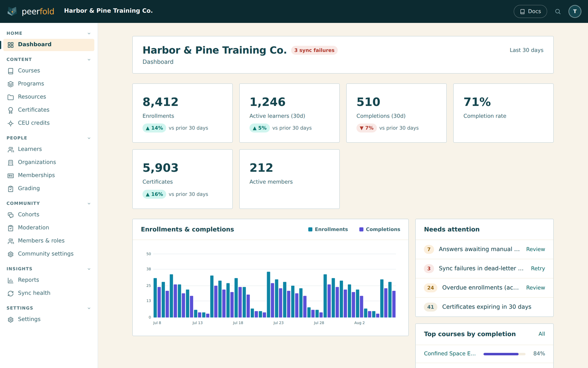Open Sync health via refresh icon

[11, 293]
